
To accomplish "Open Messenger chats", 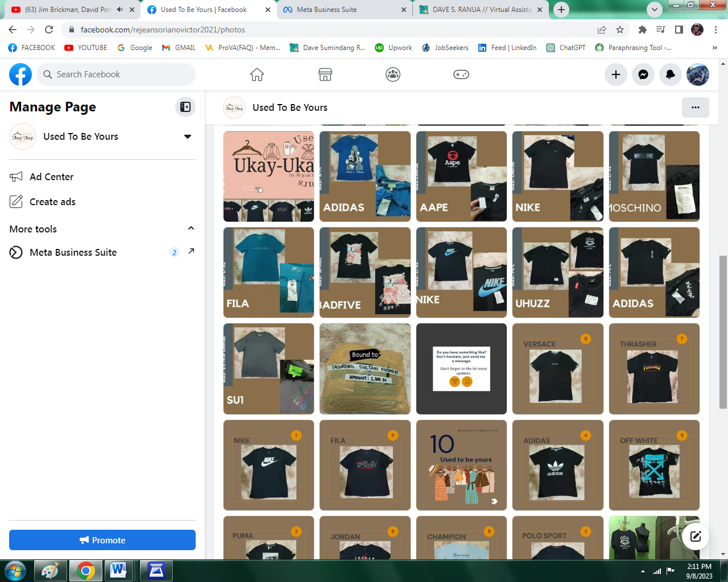I will 643,74.
